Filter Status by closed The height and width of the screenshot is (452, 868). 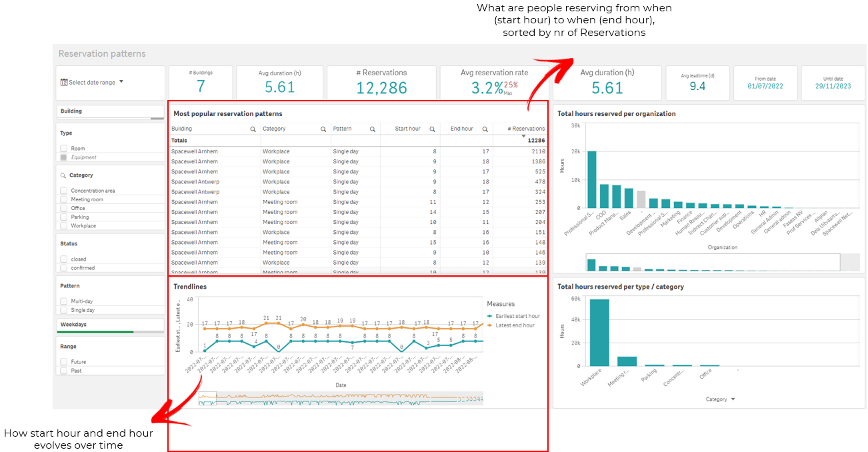[63, 259]
